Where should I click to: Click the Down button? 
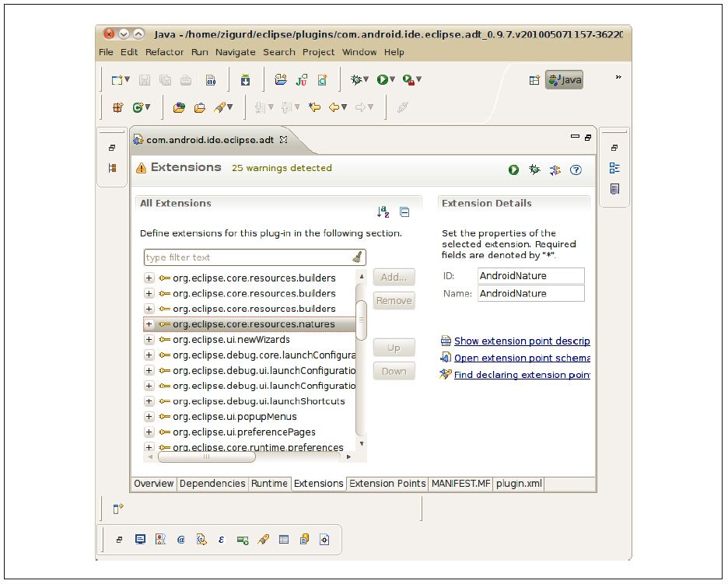(x=394, y=372)
